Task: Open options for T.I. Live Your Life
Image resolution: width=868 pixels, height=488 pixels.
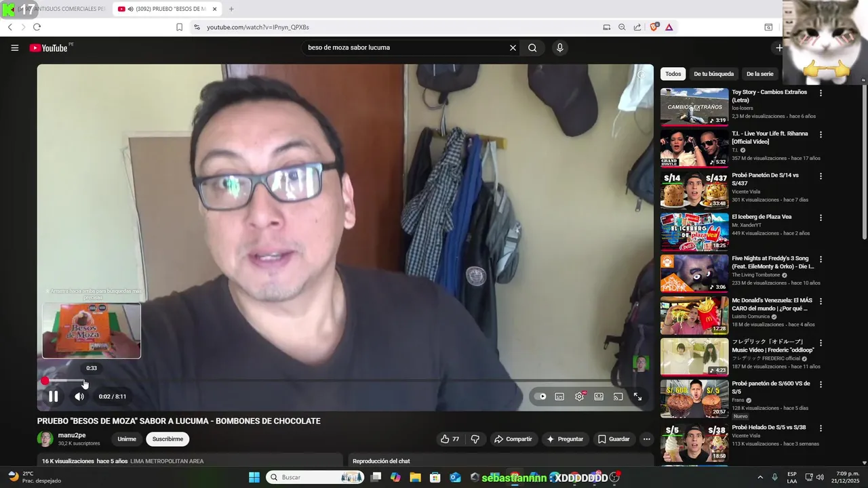Action: pyautogui.click(x=821, y=135)
